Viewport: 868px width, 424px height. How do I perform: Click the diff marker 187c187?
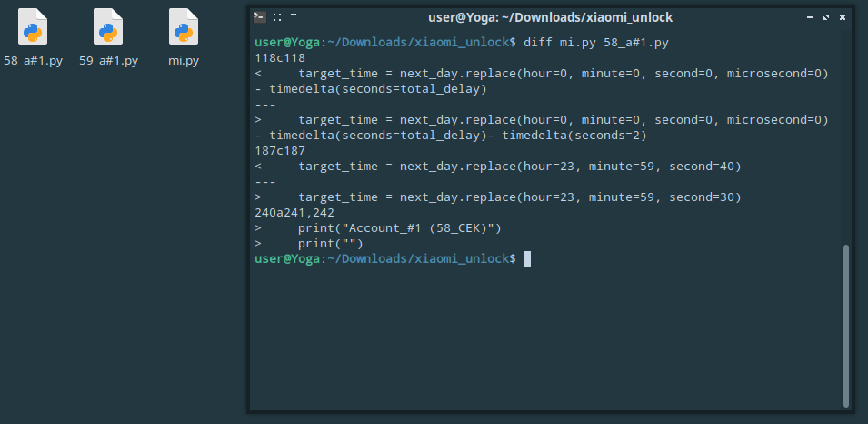tap(280, 151)
